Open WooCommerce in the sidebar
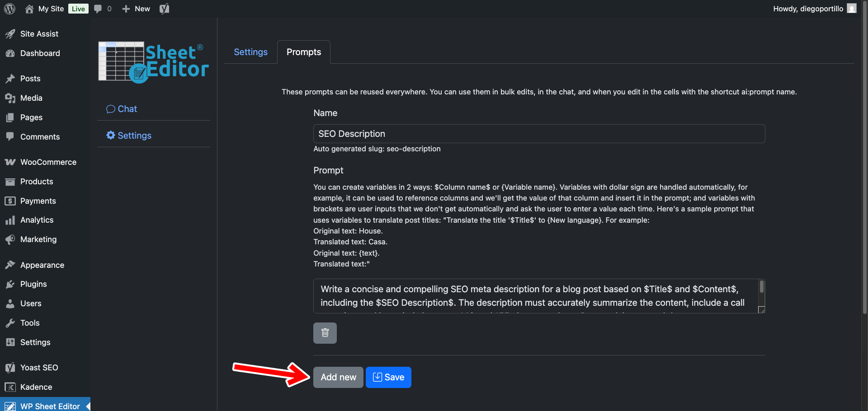 pyautogui.click(x=48, y=162)
